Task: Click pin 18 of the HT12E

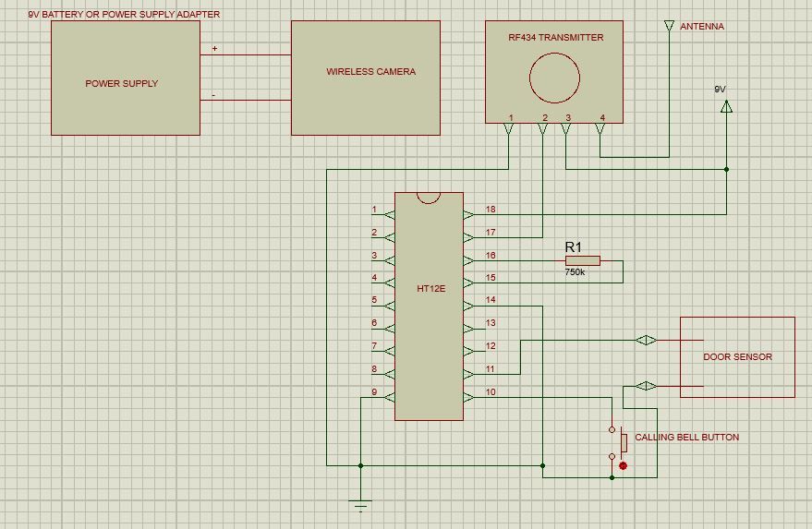Action: [x=469, y=214]
